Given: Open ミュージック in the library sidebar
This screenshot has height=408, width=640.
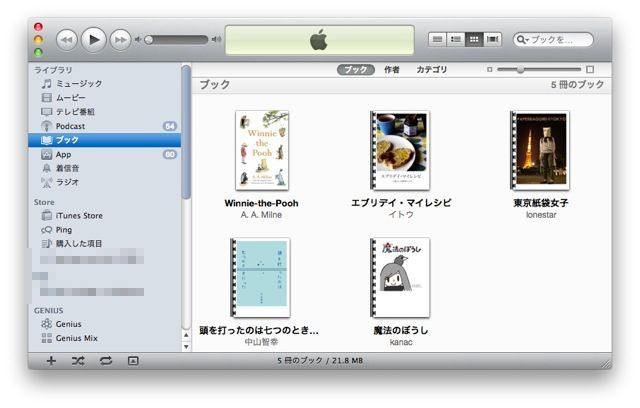Looking at the screenshot, I should pyautogui.click(x=105, y=84).
